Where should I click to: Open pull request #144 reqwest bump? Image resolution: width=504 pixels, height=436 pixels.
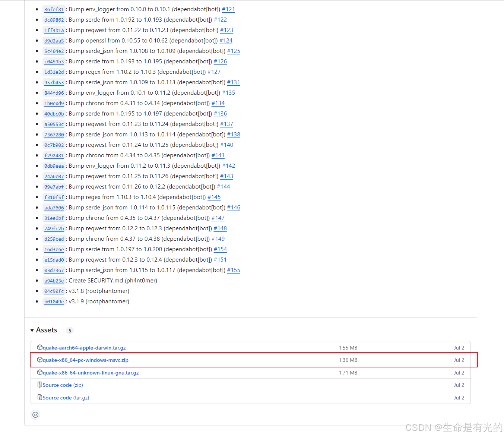click(223, 187)
